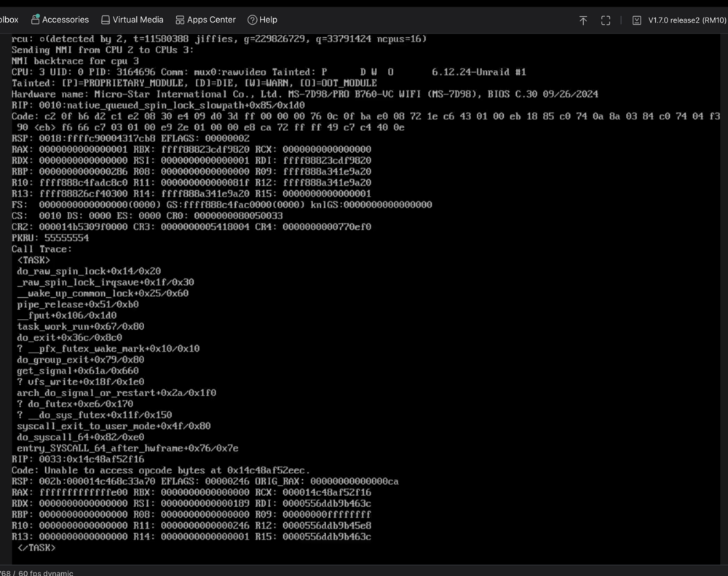Click the 'do_group_exit+0x79/0x80' trace line
Image resolution: width=728 pixels, height=576 pixels.
80,360
